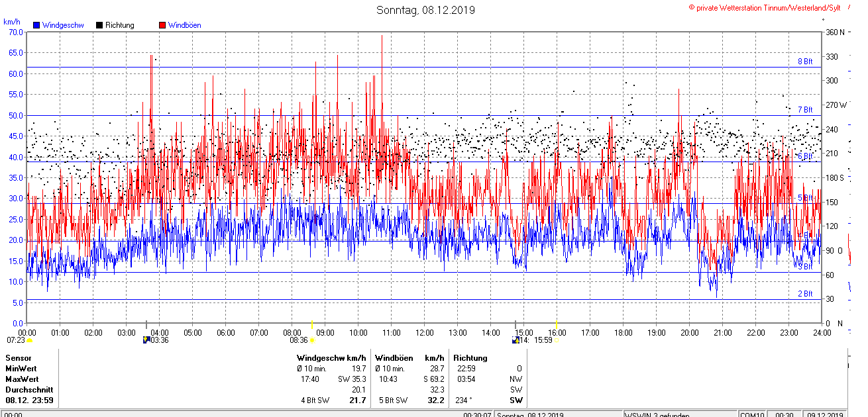Select the Windgeschw legend label
This screenshot has height=417, width=868.
pyautogui.click(x=63, y=25)
